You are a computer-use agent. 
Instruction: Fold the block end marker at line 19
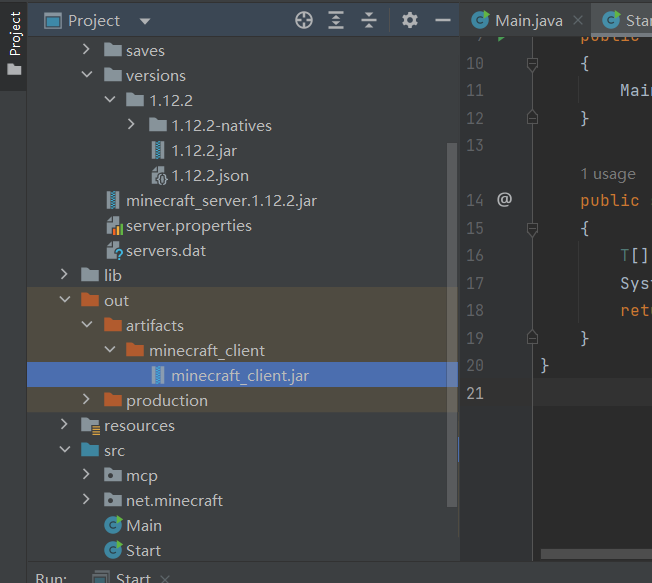pyautogui.click(x=532, y=337)
